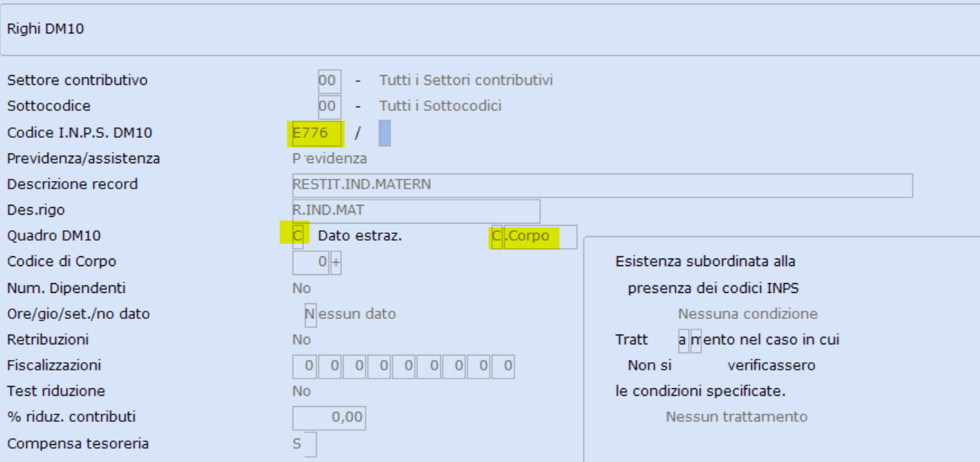
Task: Click the Des.rigo field with R.IND.MAT
Action: click(416, 211)
